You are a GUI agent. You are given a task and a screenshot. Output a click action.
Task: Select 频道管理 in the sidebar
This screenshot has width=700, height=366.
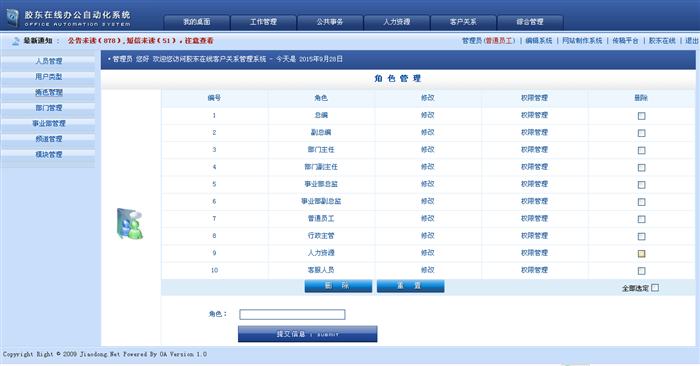click(49, 139)
